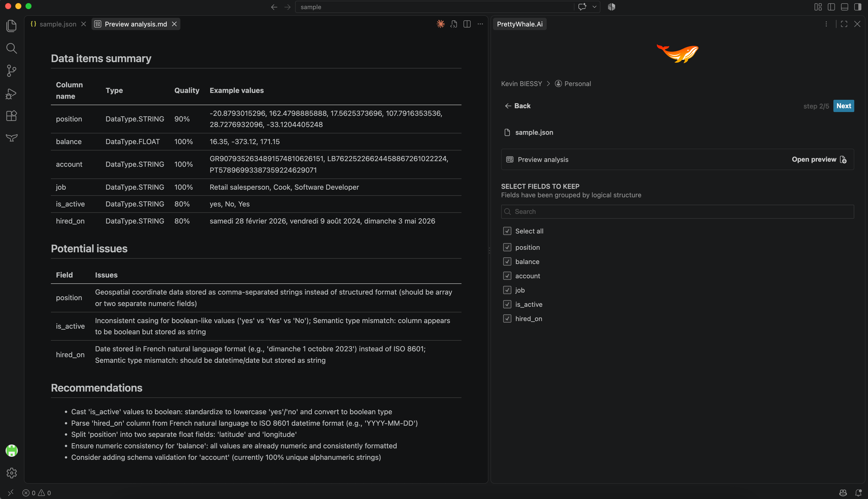Select the PrettyWhale.Ai panel tab
868x499 pixels.
point(519,24)
